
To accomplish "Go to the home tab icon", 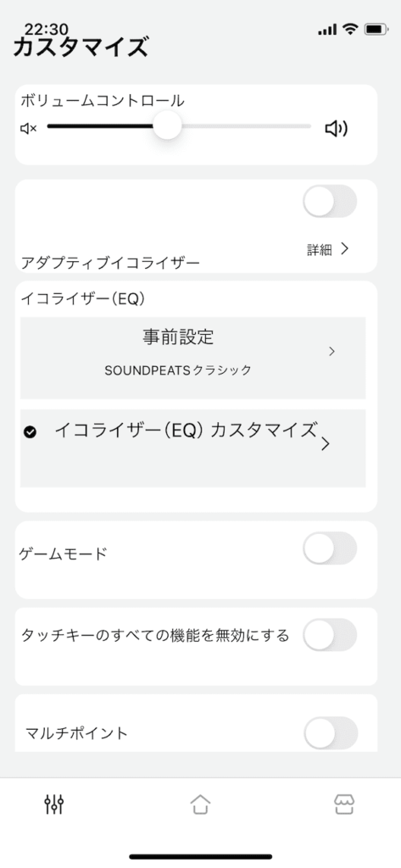I will tap(200, 804).
